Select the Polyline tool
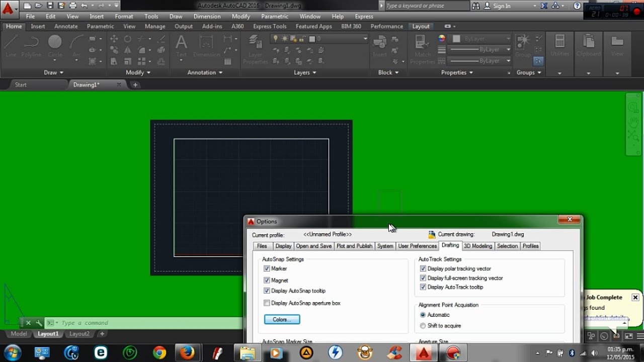644x362 pixels. pos(31,45)
